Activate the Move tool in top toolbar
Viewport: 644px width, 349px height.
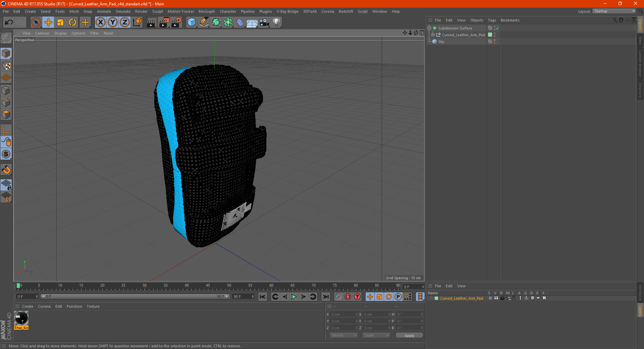point(48,22)
